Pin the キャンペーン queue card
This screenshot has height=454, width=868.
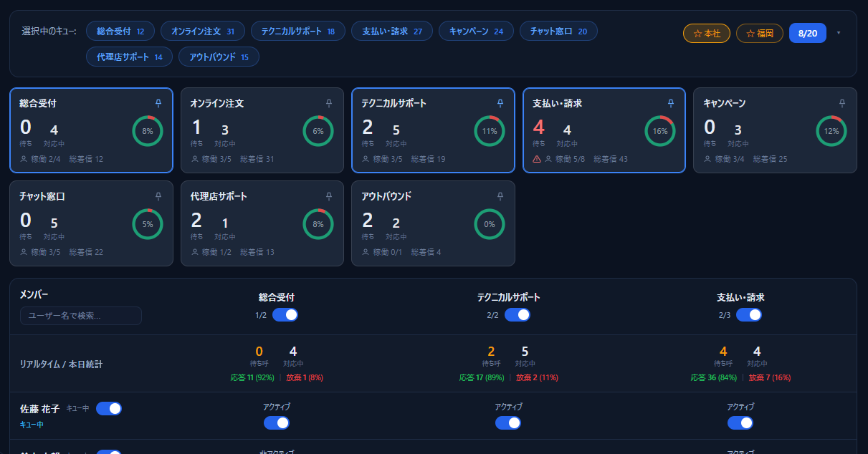842,103
